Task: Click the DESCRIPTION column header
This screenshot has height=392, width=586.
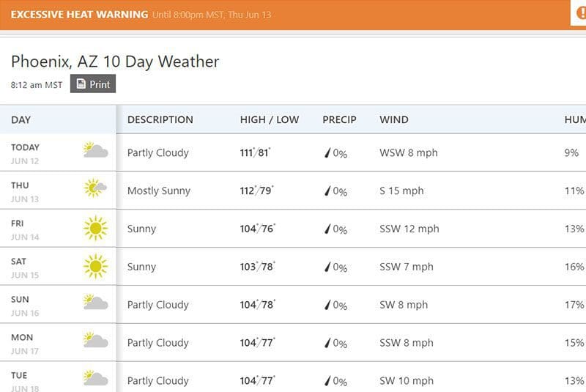Action: [160, 119]
